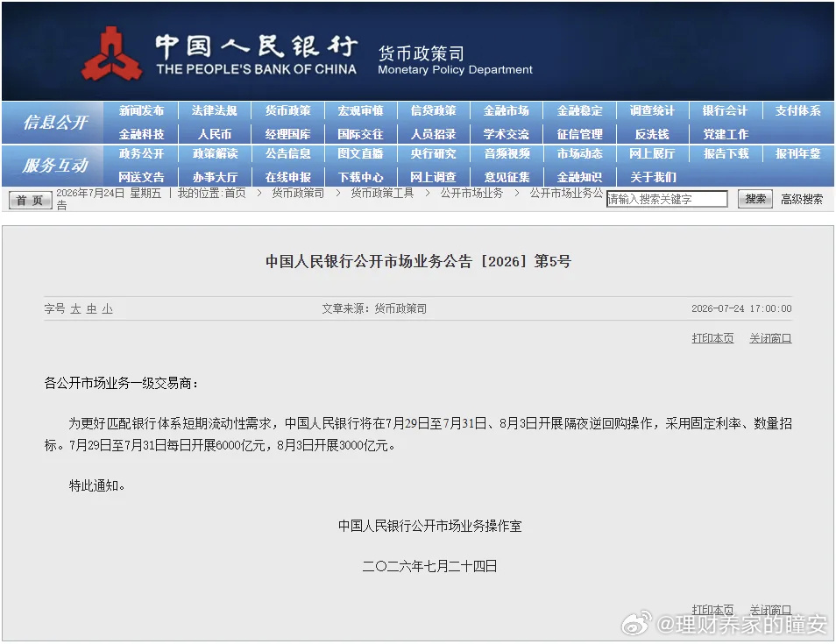Image resolution: width=836 pixels, height=644 pixels.
Task: Click the announcement title 公开市场业务公告 第5号
Action: click(418, 261)
